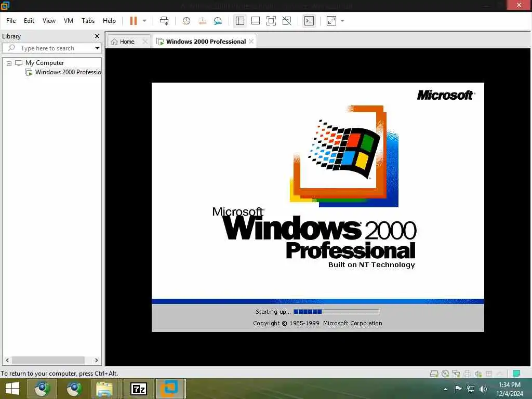Open the View menu
The width and height of the screenshot is (532, 399).
(x=49, y=21)
